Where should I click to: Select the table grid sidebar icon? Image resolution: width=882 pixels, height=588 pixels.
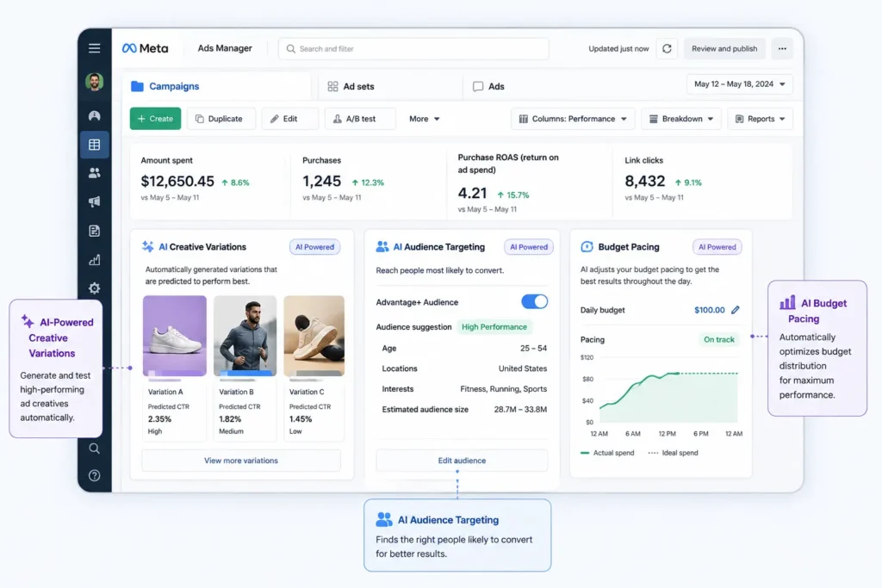(x=95, y=145)
